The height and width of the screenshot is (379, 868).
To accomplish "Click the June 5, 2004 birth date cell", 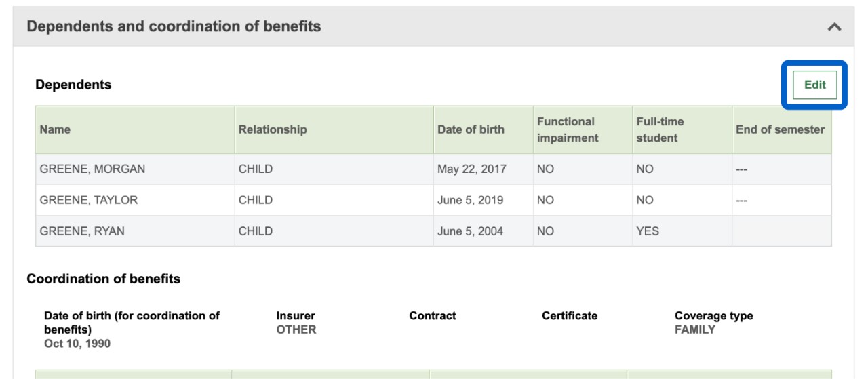I will [470, 231].
